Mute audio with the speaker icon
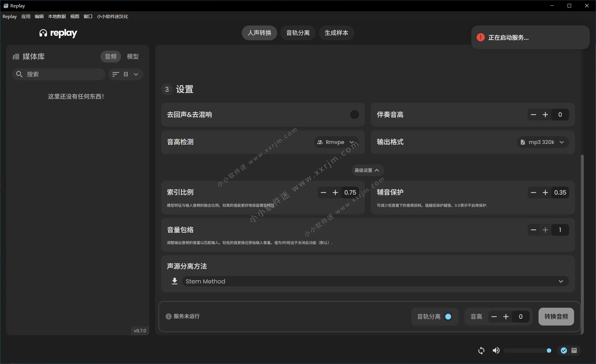The height and width of the screenshot is (364, 596). point(496,351)
